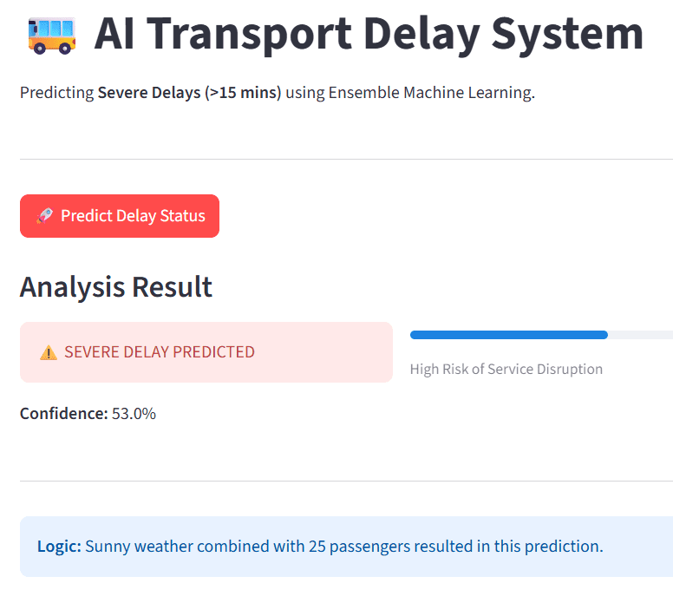Click the Analysis Result heading
Viewport: 673px width, 616px height.
(x=116, y=287)
